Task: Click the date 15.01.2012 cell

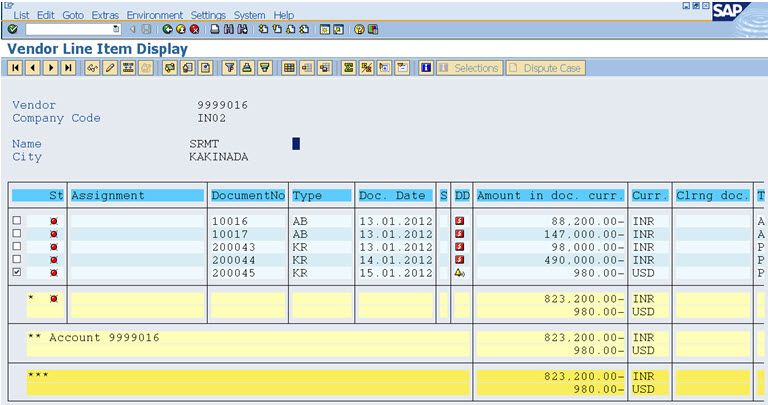Action: coord(396,273)
